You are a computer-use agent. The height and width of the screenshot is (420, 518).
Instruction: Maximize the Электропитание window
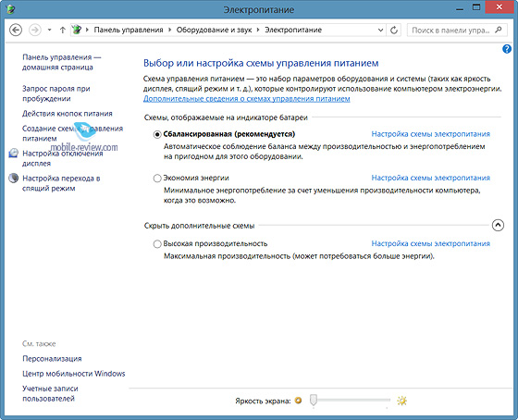tap(476, 7)
